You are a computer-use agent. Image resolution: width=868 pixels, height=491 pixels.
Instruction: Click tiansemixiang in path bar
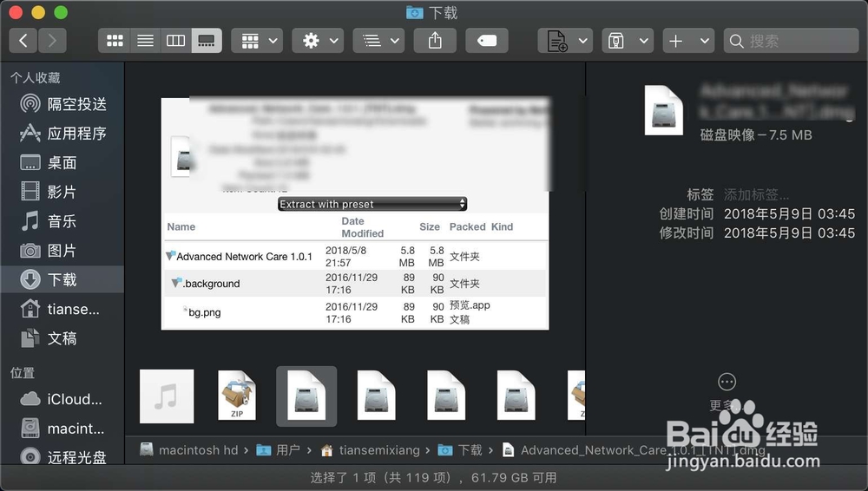click(371, 450)
